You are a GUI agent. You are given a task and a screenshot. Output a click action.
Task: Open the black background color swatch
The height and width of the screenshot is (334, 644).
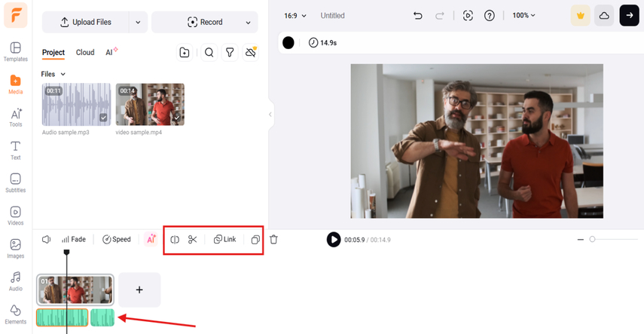tap(288, 43)
